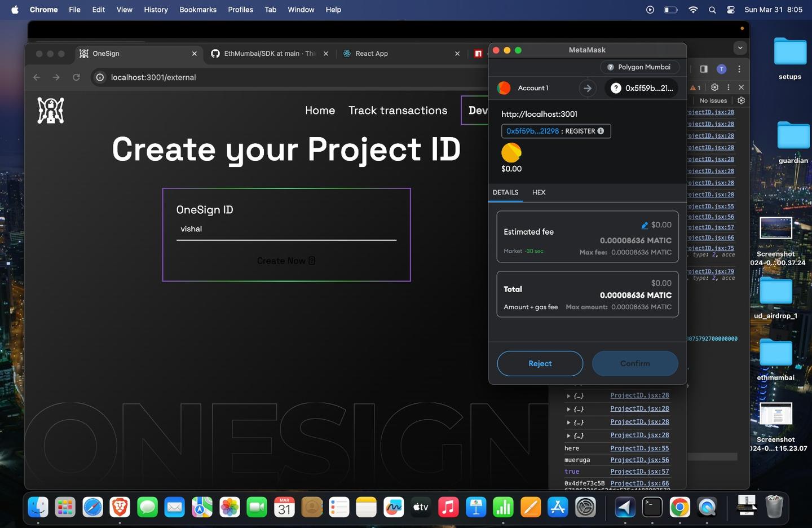Image resolution: width=812 pixels, height=528 pixels.
Task: Open Launchpad from the Dock
Action: [65, 508]
